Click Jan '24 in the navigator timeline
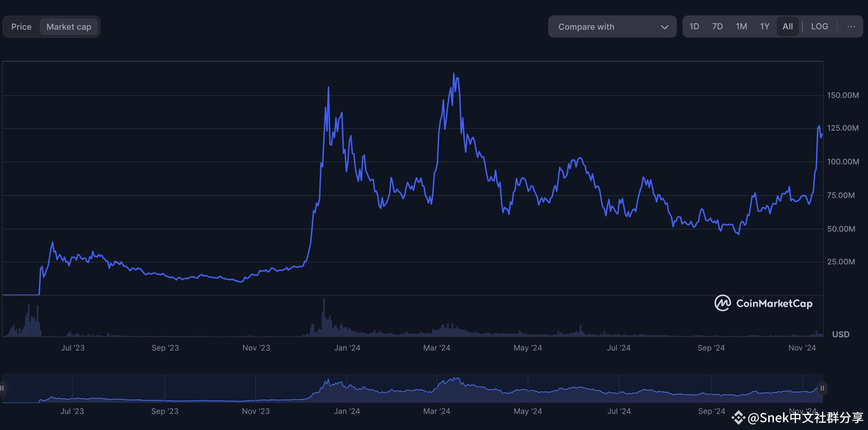 tap(347, 411)
